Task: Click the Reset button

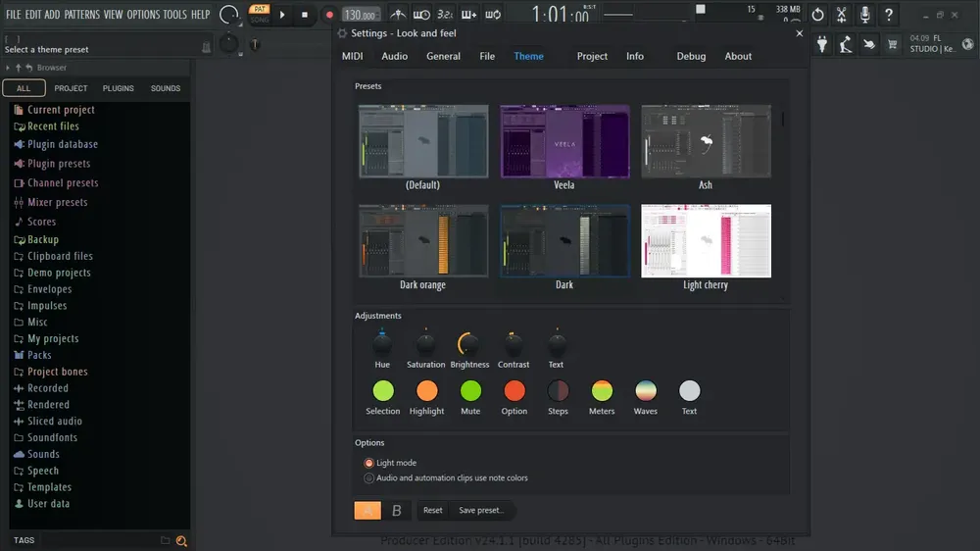Action: [x=432, y=511]
